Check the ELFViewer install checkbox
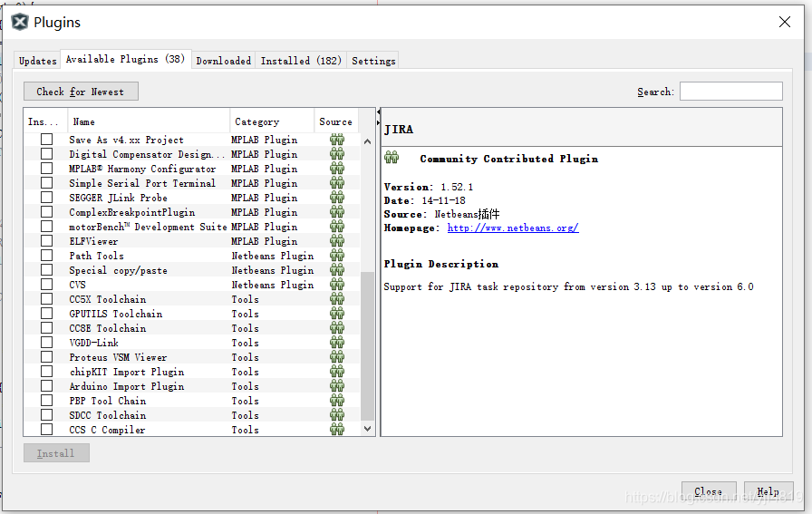 [x=46, y=241]
